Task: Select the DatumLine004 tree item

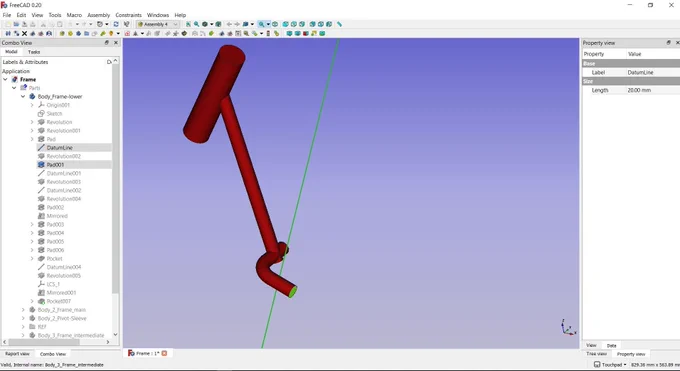Action: [x=64, y=267]
